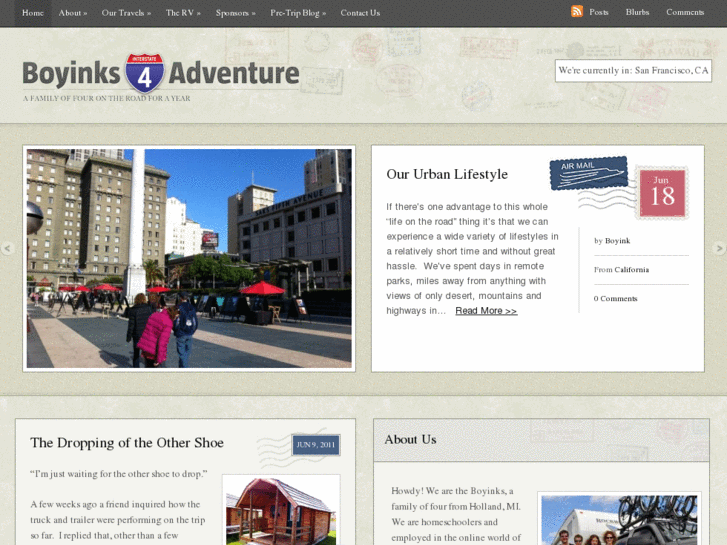Expand the Sponsors menu
This screenshot has height=545, width=727.
[x=236, y=13]
